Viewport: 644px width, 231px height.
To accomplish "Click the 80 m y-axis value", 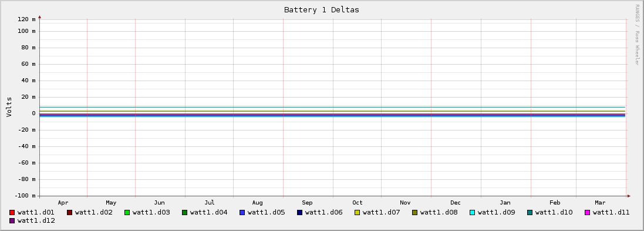I will pos(28,48).
